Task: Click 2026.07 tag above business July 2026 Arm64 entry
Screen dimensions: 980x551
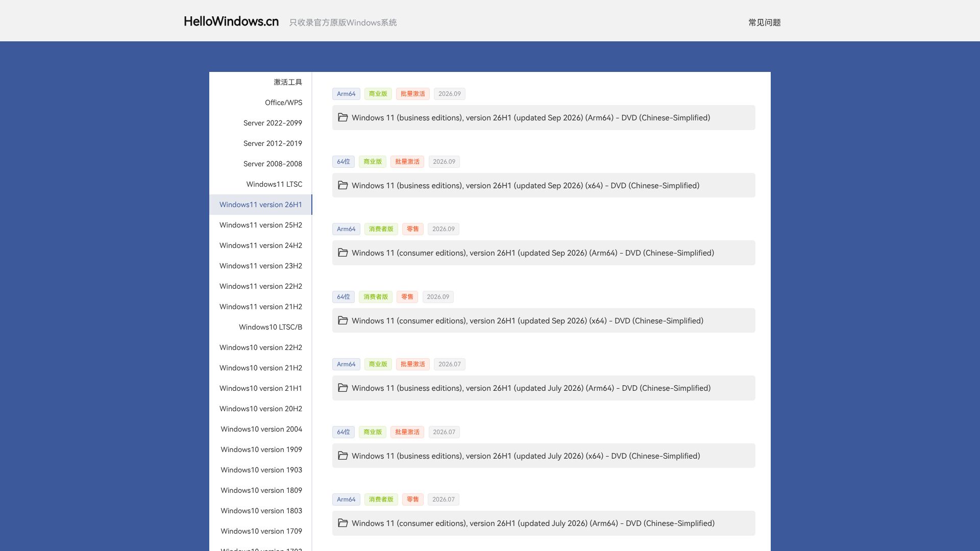Action: click(x=450, y=364)
